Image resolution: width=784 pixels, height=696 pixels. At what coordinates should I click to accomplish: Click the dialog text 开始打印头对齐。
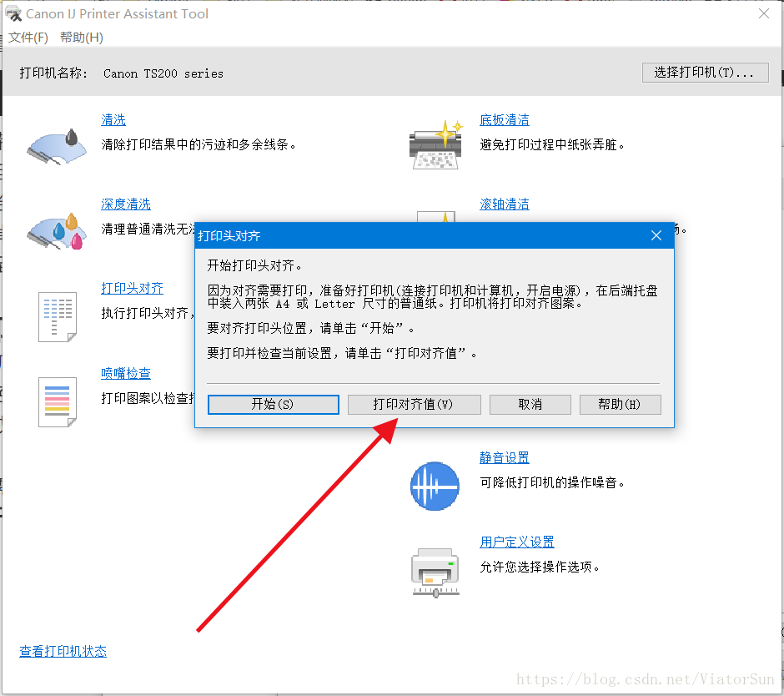pyautogui.click(x=255, y=265)
